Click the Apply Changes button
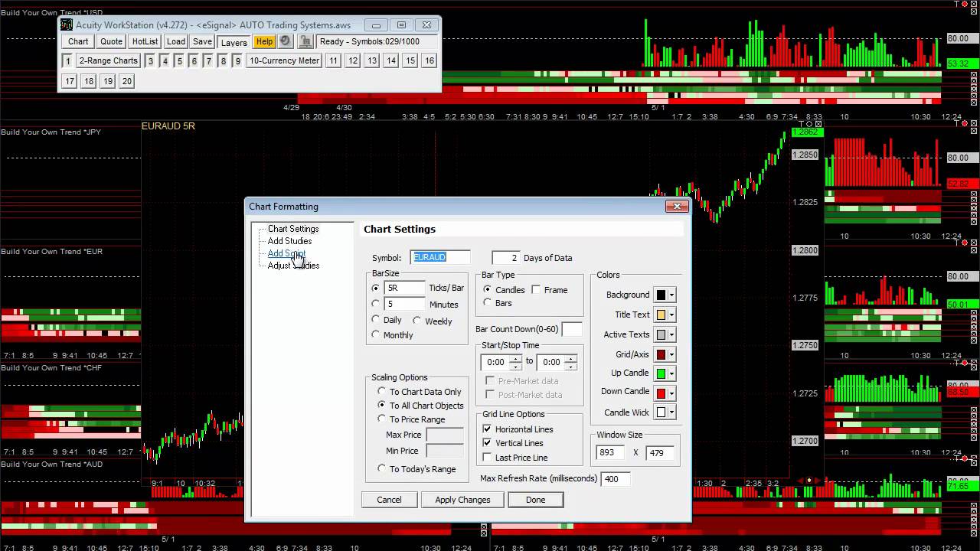Screen dimensions: 980x551 (x=462, y=500)
